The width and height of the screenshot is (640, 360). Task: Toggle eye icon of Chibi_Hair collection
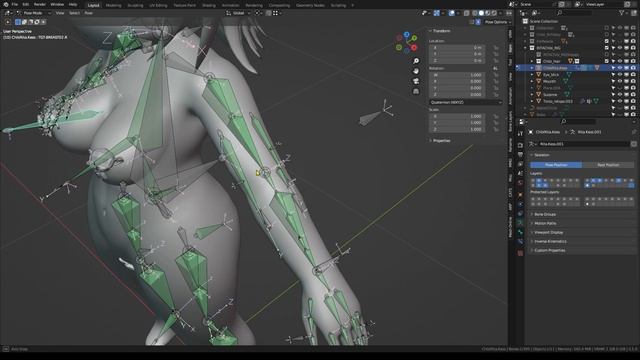click(620, 61)
